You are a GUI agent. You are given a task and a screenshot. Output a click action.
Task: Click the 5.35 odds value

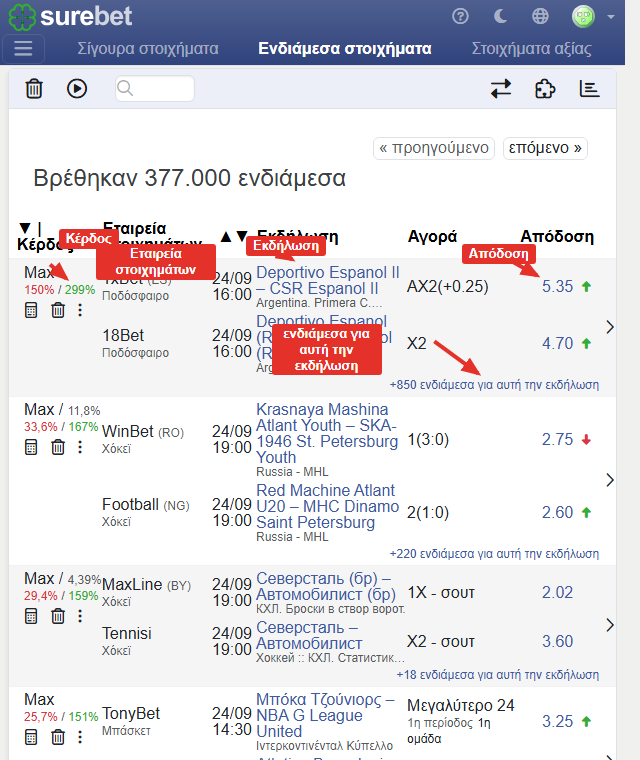click(557, 286)
